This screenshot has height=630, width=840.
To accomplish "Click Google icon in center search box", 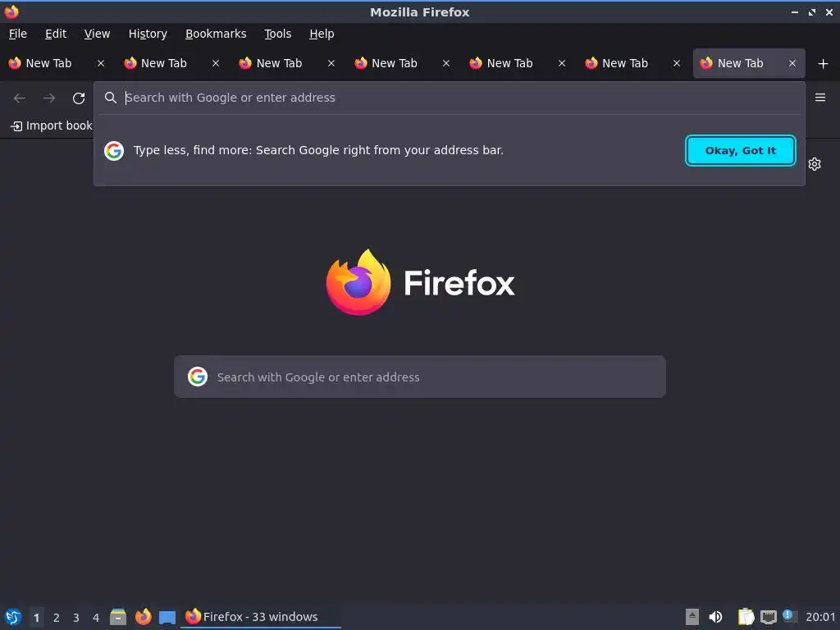I will (x=198, y=377).
